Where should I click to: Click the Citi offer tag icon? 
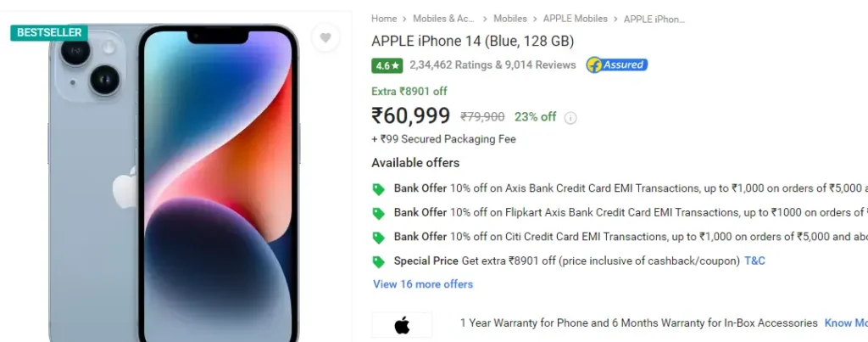coord(378,238)
